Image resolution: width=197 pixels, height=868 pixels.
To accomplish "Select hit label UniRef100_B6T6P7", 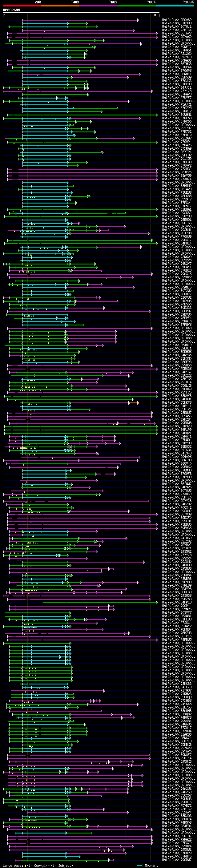I will click(x=177, y=33).
